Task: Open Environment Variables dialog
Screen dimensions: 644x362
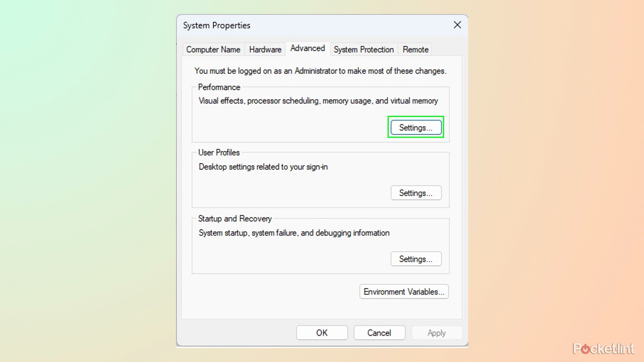Action: [404, 292]
